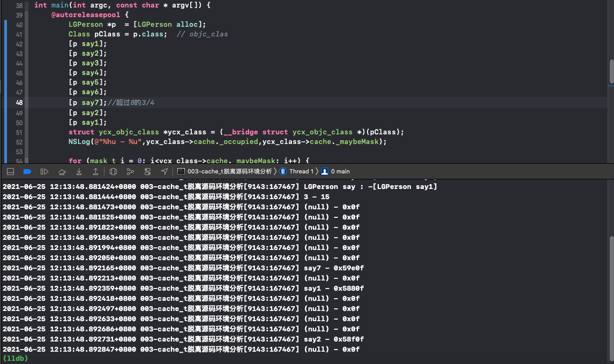Viewport: 614px width, 364px height.
Task: Step into the function call
Action: (x=79, y=171)
